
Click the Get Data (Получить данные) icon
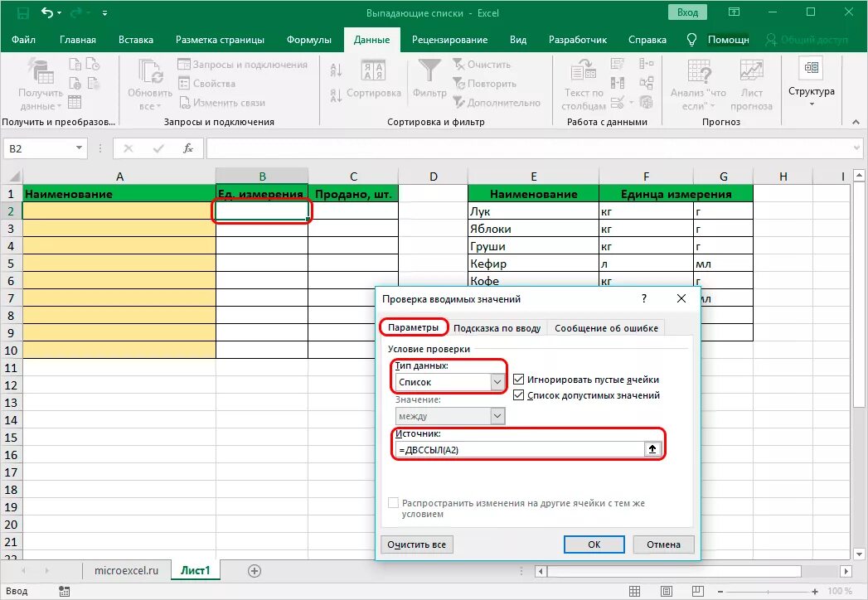(41, 72)
